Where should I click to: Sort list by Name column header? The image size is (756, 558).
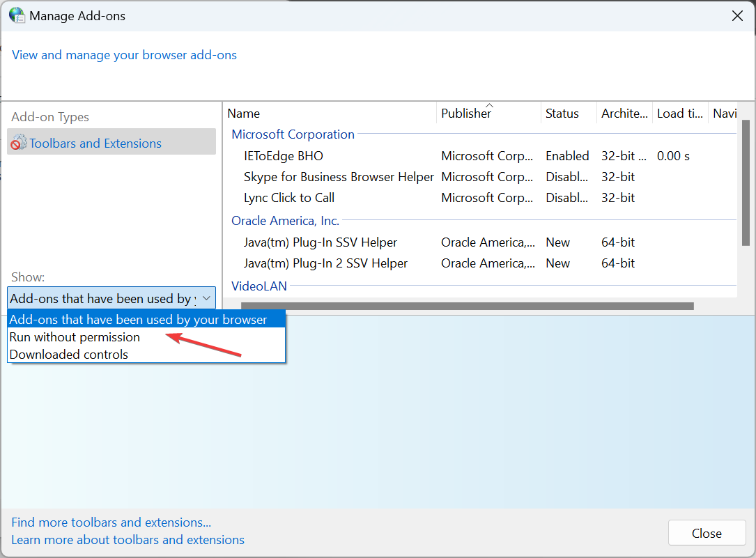point(244,114)
